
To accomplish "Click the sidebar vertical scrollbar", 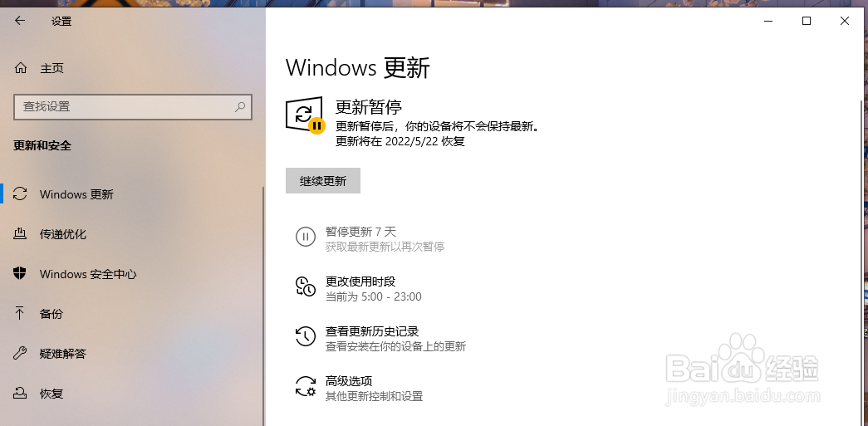I will click(x=263, y=306).
